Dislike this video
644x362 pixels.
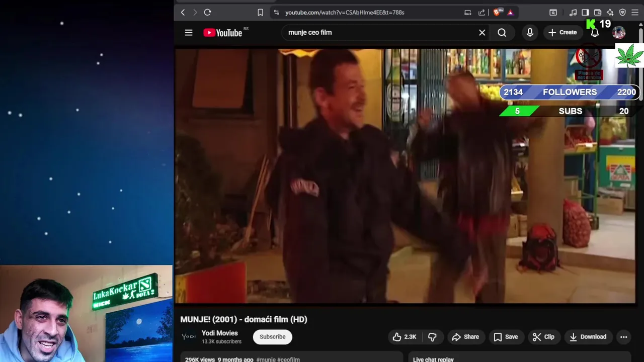pyautogui.click(x=432, y=337)
